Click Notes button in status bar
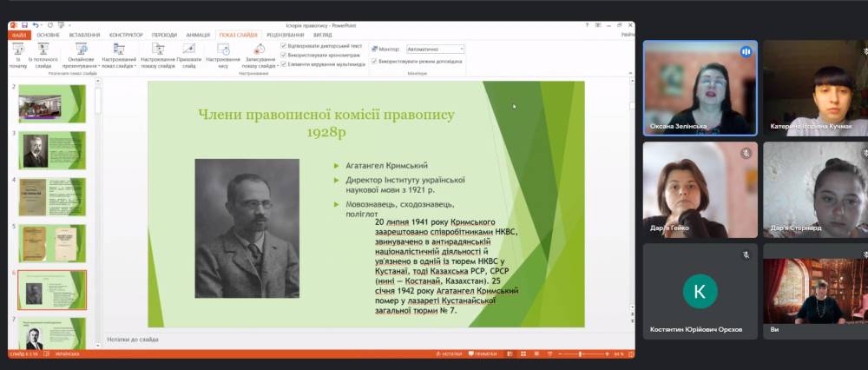 pos(450,354)
